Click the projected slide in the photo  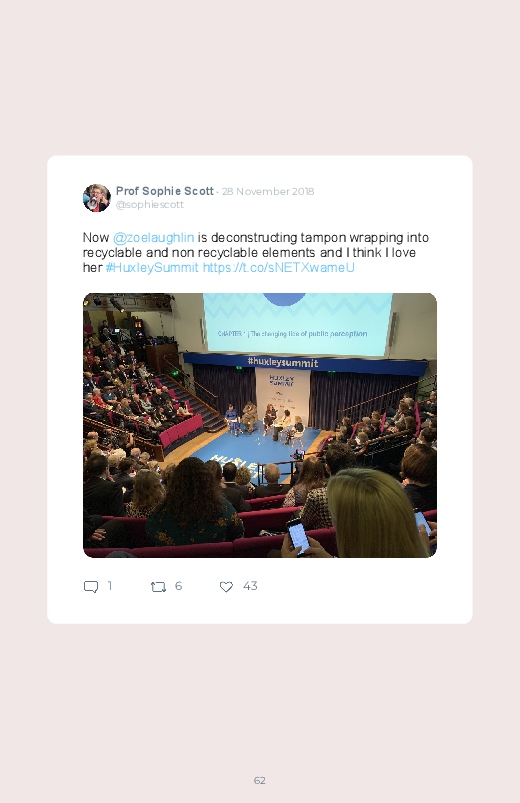pyautogui.click(x=297, y=324)
